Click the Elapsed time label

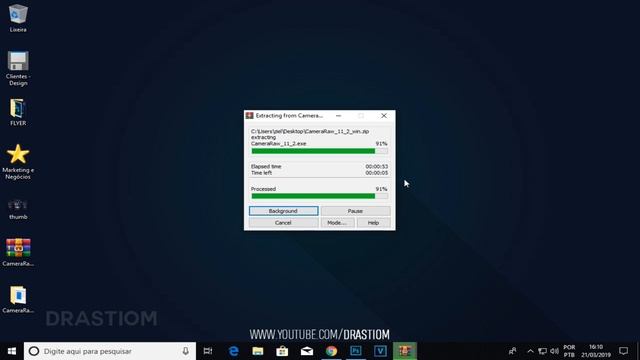point(266,167)
